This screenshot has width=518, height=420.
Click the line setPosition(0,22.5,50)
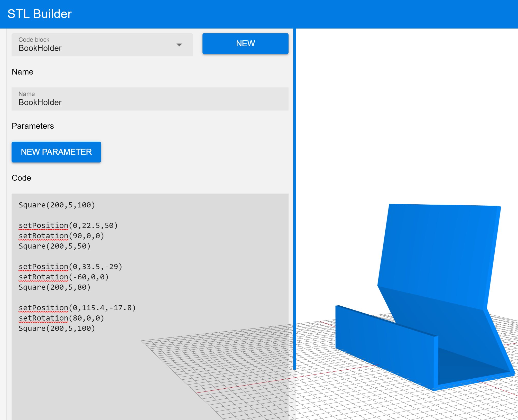click(x=68, y=225)
